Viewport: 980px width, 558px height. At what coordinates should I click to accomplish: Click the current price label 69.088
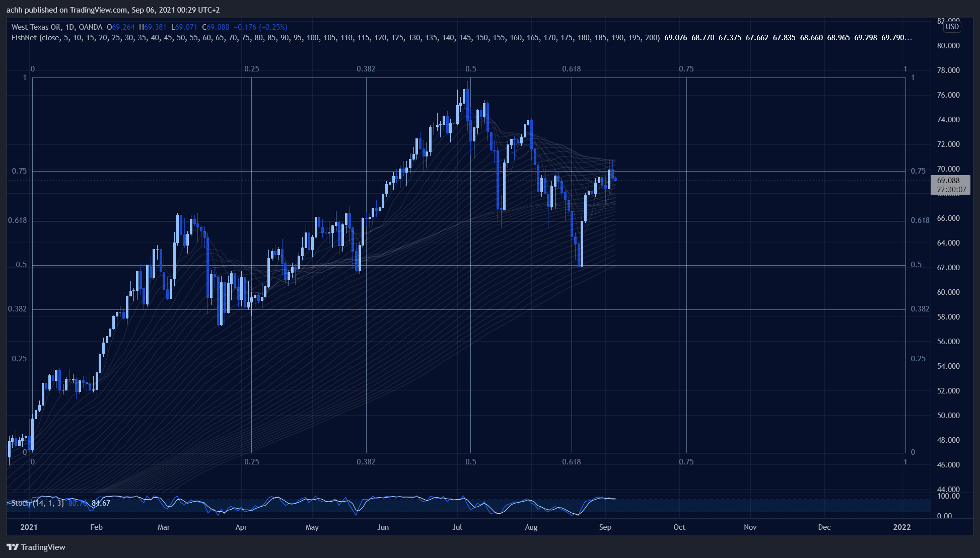tap(948, 180)
